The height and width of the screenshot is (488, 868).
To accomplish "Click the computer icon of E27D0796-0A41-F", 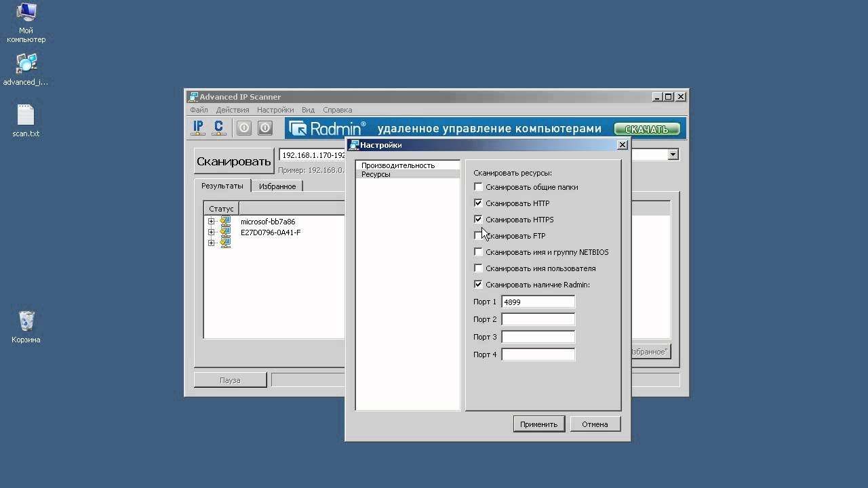I will tap(225, 232).
